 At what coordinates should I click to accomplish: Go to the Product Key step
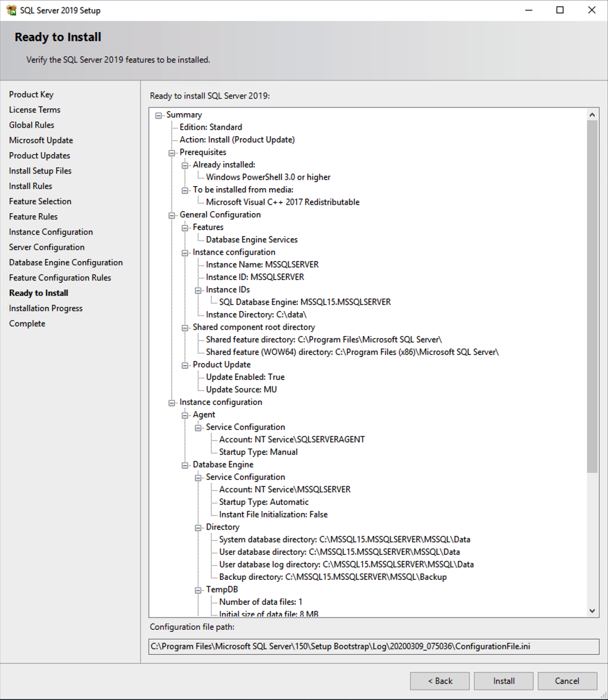[x=31, y=94]
